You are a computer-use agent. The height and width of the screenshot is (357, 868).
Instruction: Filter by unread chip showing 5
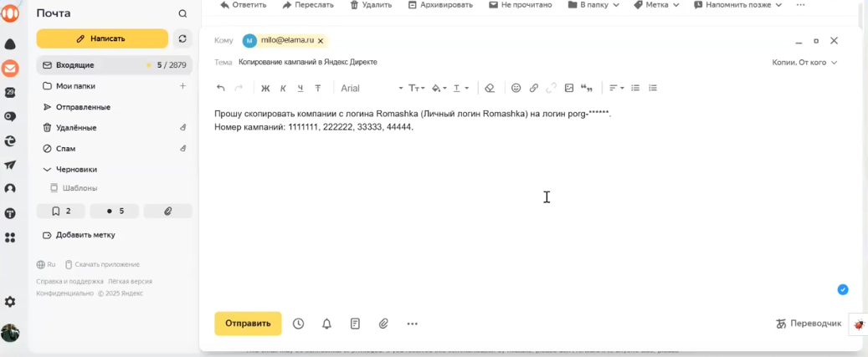coord(115,211)
